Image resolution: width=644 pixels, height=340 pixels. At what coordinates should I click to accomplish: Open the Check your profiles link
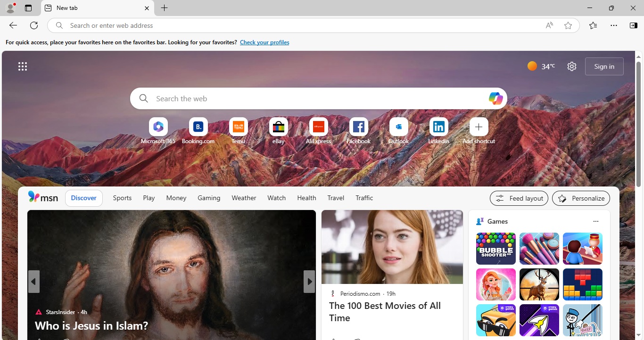point(264,42)
